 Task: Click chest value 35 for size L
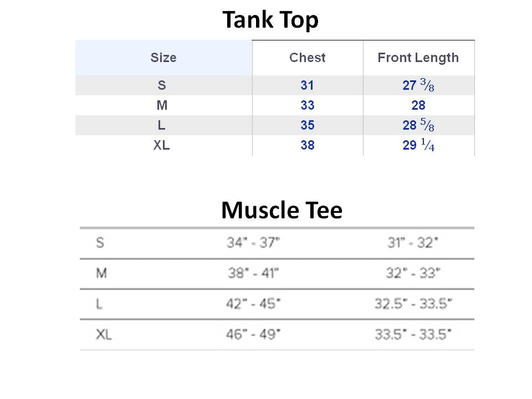pos(308,125)
